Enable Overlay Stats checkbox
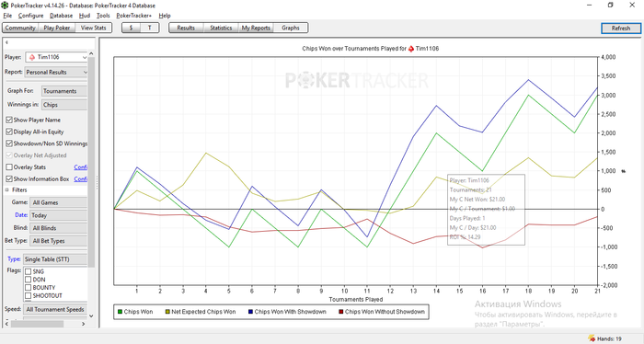644x344 pixels. point(9,167)
